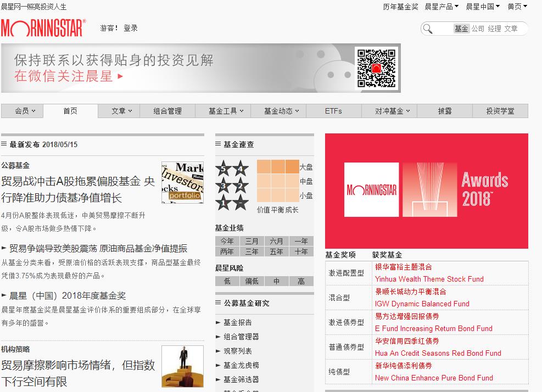Image resolution: width=542 pixels, height=392 pixels.
Task: Select the 1-star rating icon in 基金速查
Action: [223, 203]
